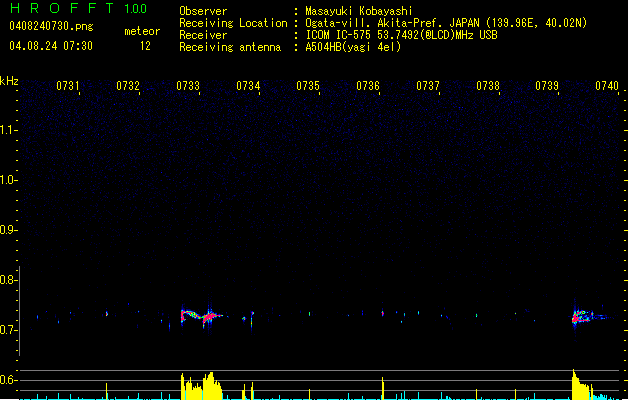629x400 pixels.
Task: Click the short vertical echo near 0734
Action: click(252, 319)
